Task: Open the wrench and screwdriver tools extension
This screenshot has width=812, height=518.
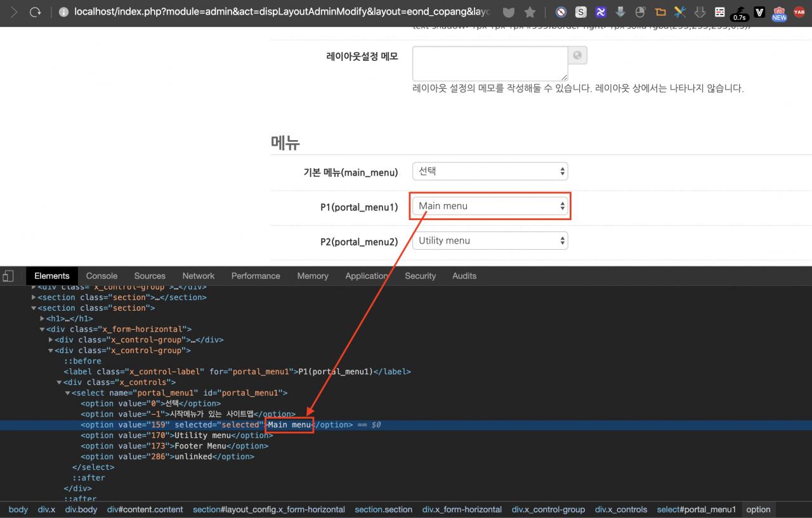Action: coord(680,11)
